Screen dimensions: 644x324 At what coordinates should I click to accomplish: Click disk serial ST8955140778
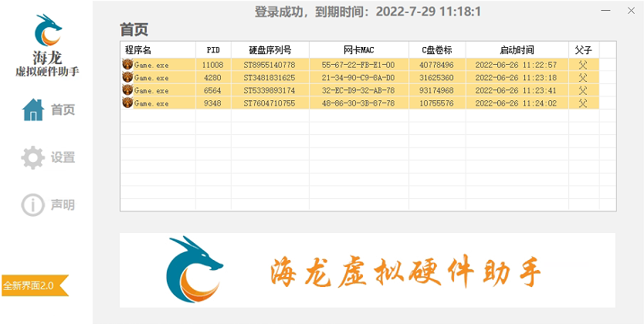269,65
